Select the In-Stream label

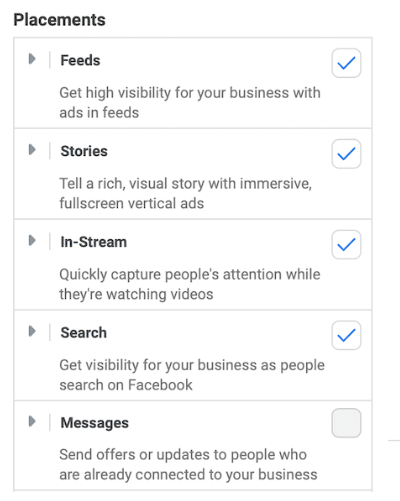(x=94, y=242)
